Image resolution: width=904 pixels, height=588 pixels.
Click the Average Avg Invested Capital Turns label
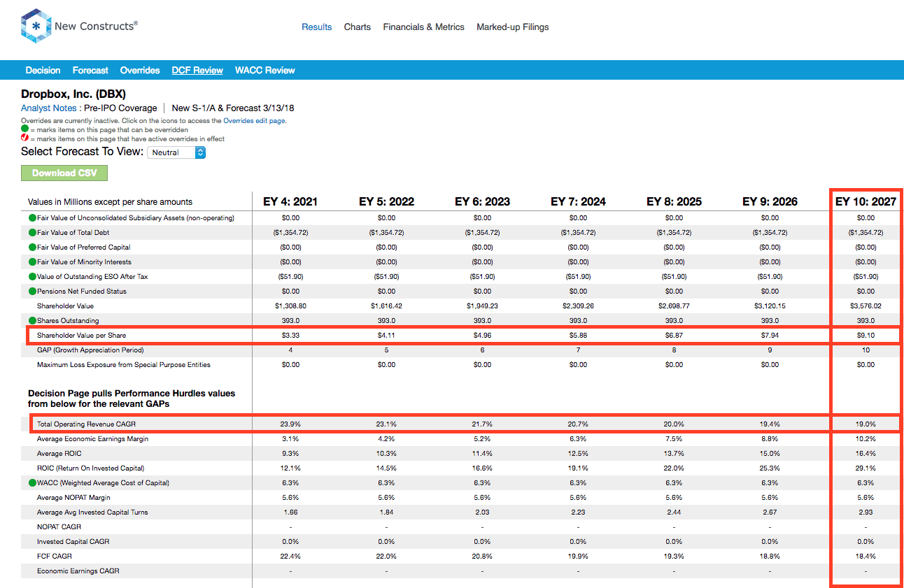tap(92, 512)
